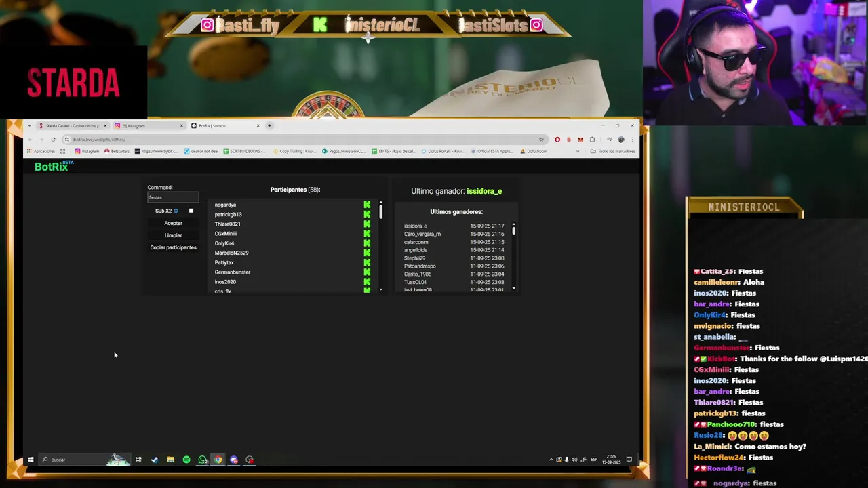The height and width of the screenshot is (488, 868).
Task: Click the winners list scroll-down arrow
Action: point(513,289)
